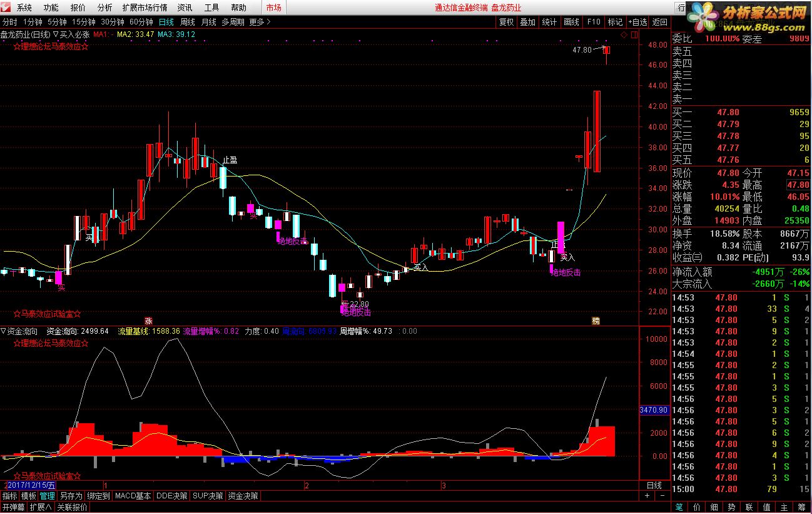Click the minus zoom button
The height and width of the screenshot is (514, 812).
(x=662, y=495)
